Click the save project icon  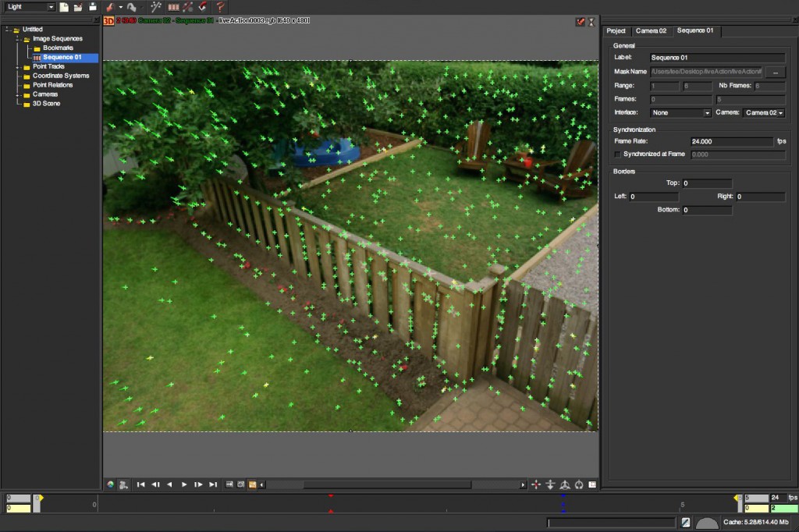coord(93,7)
